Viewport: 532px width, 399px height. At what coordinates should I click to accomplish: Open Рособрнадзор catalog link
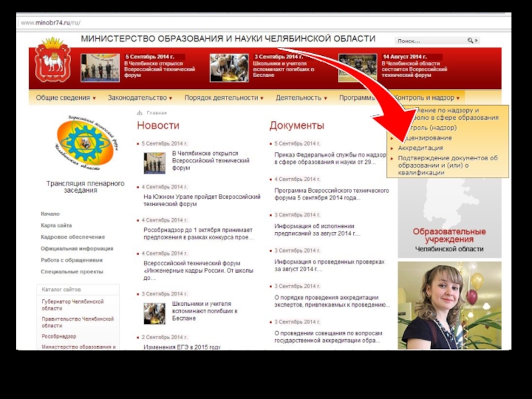[59, 336]
